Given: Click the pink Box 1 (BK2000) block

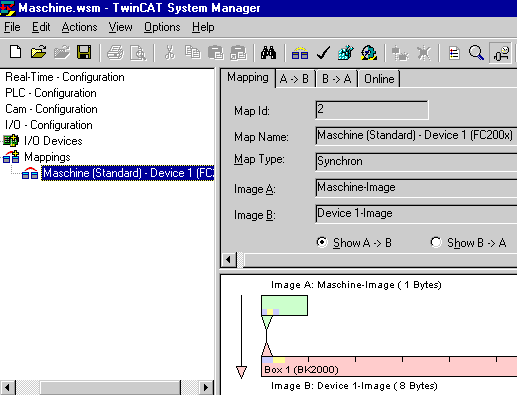Looking at the screenshot, I should pos(389,367).
